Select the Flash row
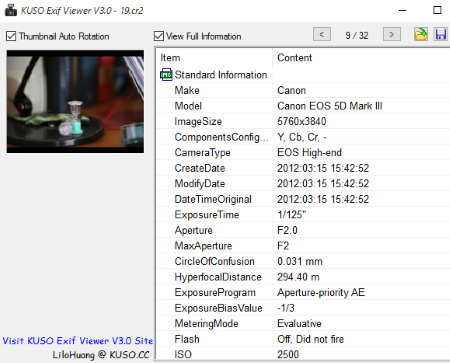 point(303,339)
